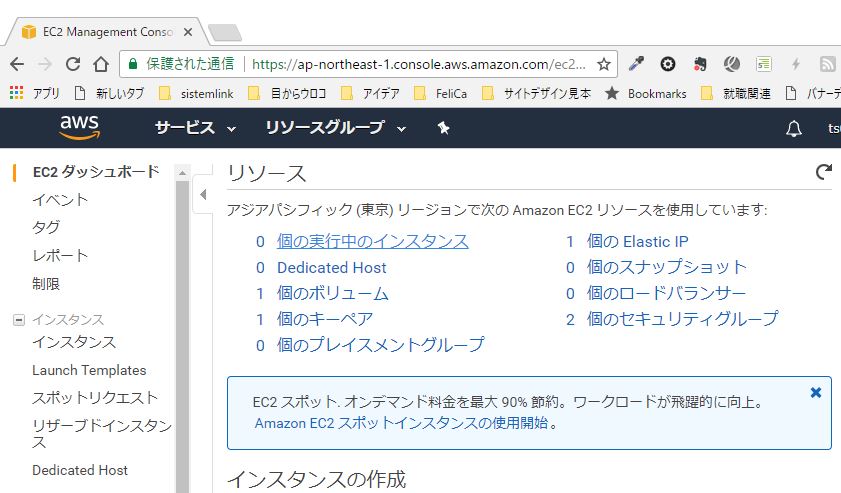Open 制限 in the sidebar
Viewport: 841px width, 493px height.
click(46, 284)
